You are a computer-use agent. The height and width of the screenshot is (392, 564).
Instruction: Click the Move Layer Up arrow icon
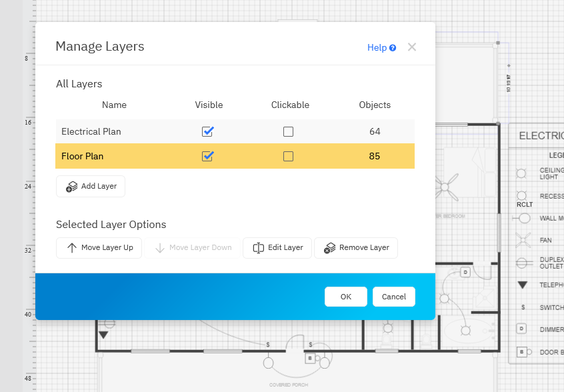[x=72, y=248]
